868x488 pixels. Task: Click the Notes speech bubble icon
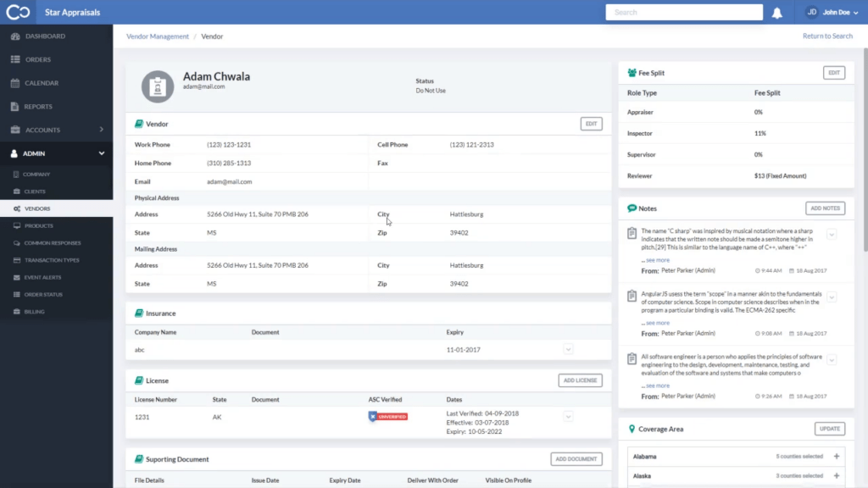click(632, 208)
